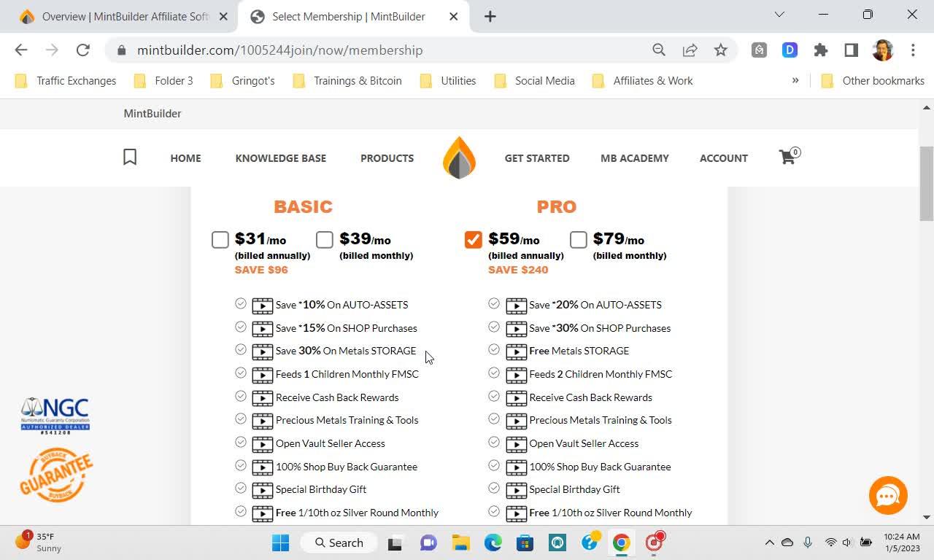Select Basic $31/mo billed annually checkbox
This screenshot has height=560, width=934.
220,239
